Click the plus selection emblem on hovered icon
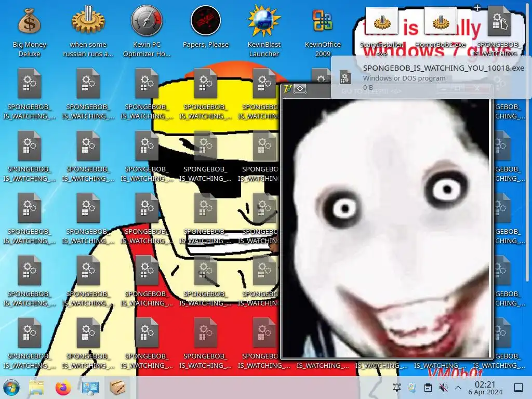Viewport: 532px width, 399px height. (477, 8)
